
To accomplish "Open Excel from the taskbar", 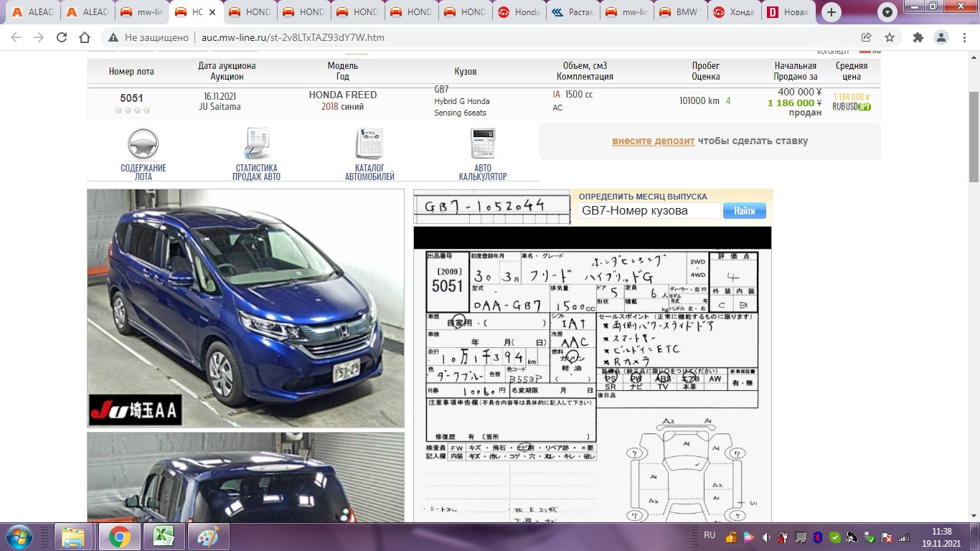I will click(x=164, y=536).
